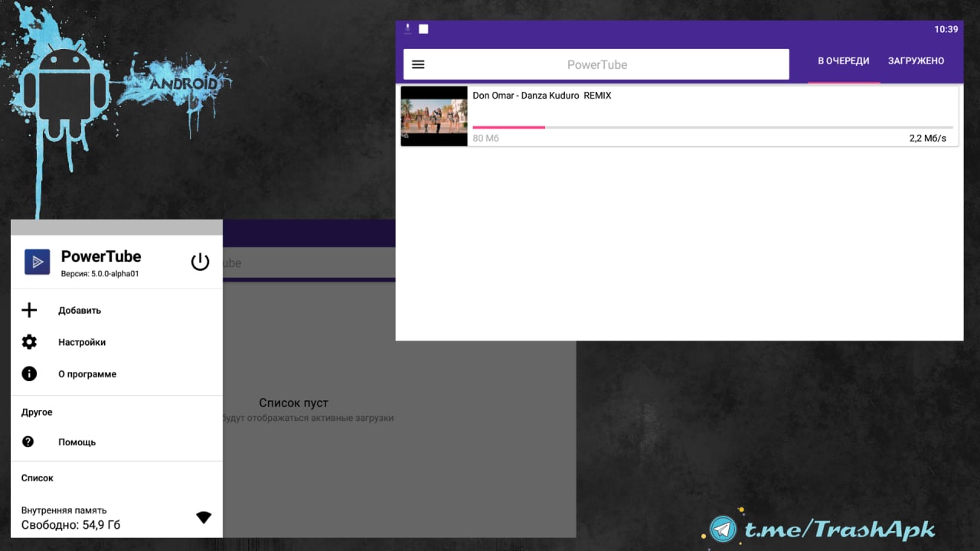Open the ЗАГРУЖЕНО tab

pyautogui.click(x=916, y=61)
